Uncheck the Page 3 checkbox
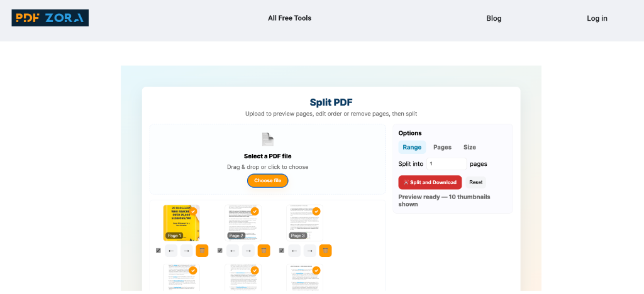The height and width of the screenshot is (294, 644). click(281, 251)
